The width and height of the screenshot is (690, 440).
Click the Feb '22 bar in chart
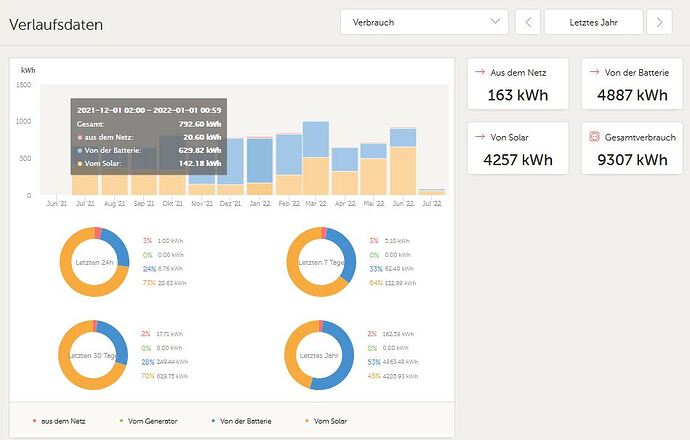289,164
